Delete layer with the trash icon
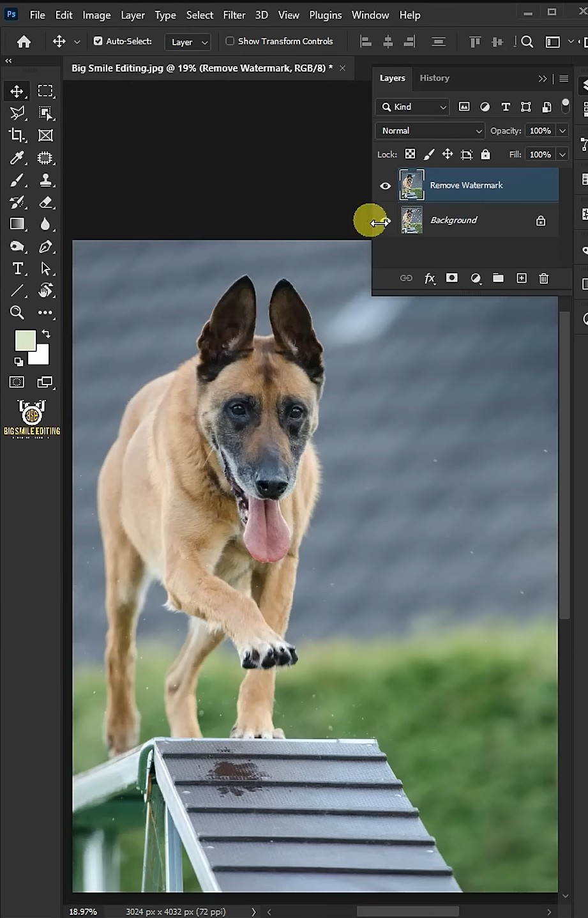This screenshot has height=918, width=588. [544, 278]
